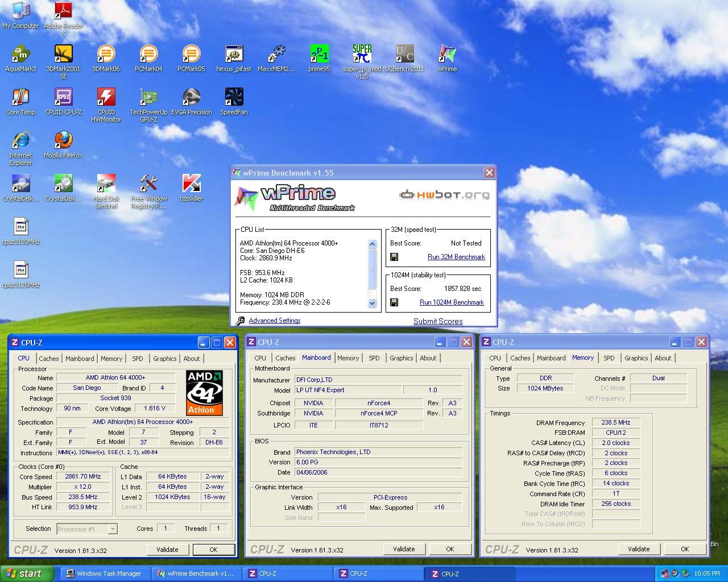728x582 pixels.
Task: Click the Windows Start button
Action: [27, 573]
